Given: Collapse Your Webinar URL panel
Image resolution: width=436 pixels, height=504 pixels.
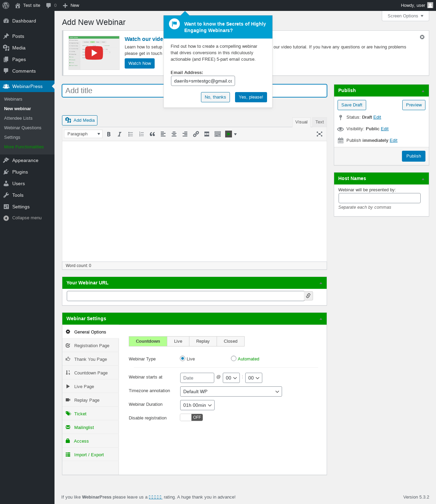Looking at the screenshot, I should (321, 283).
